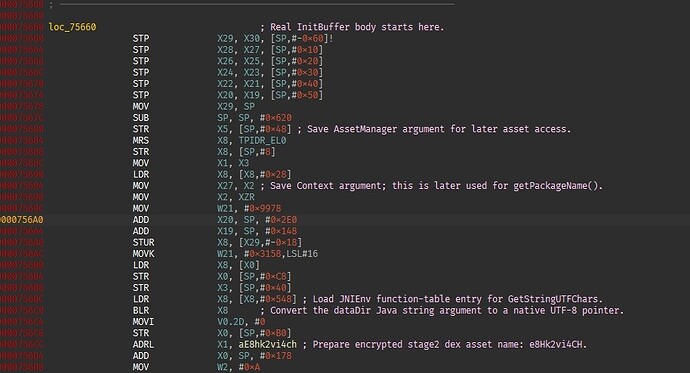Click the #0x620 immediate value
The height and width of the screenshot is (373, 690).
276,118
